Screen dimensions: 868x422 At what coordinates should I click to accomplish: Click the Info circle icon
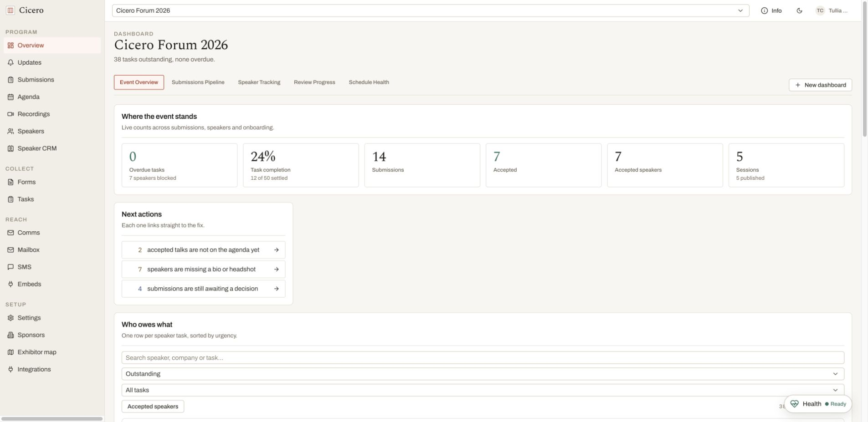click(x=764, y=10)
